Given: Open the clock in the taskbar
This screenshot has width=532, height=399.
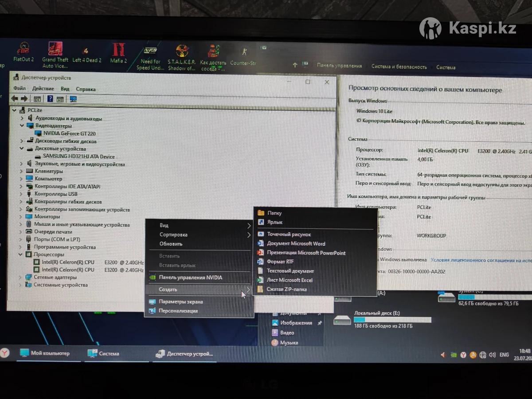Looking at the screenshot, I should pyautogui.click(x=523, y=354).
